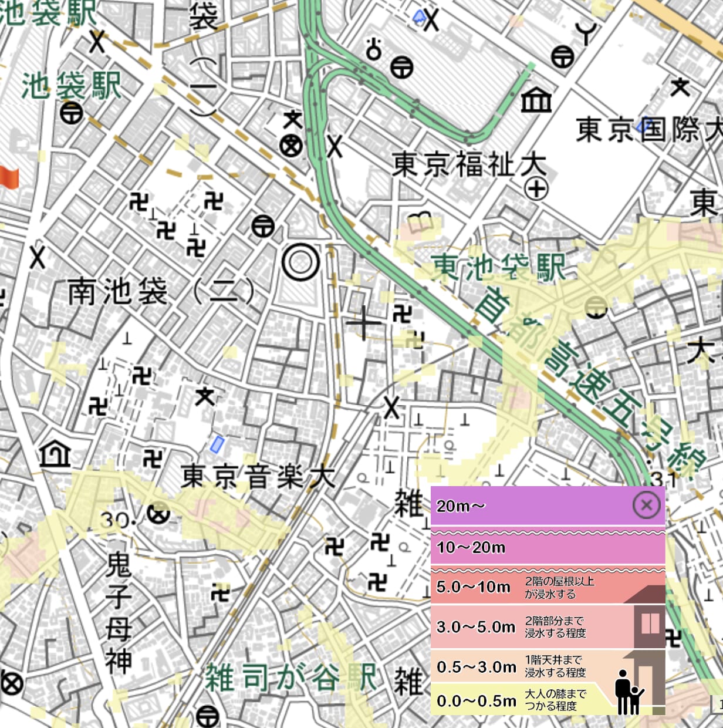This screenshot has width=723, height=728.
Task: Click the 10～20m legend band
Action: pos(547,548)
